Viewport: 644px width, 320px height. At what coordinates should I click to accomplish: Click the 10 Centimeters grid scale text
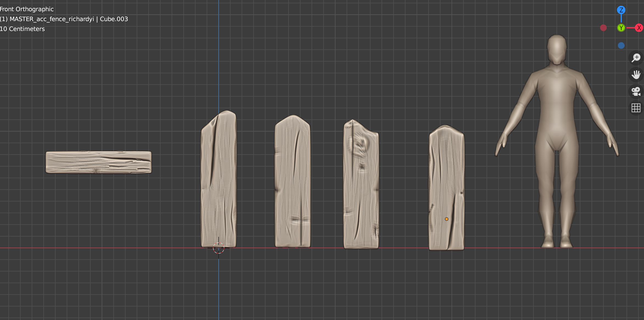(22, 29)
